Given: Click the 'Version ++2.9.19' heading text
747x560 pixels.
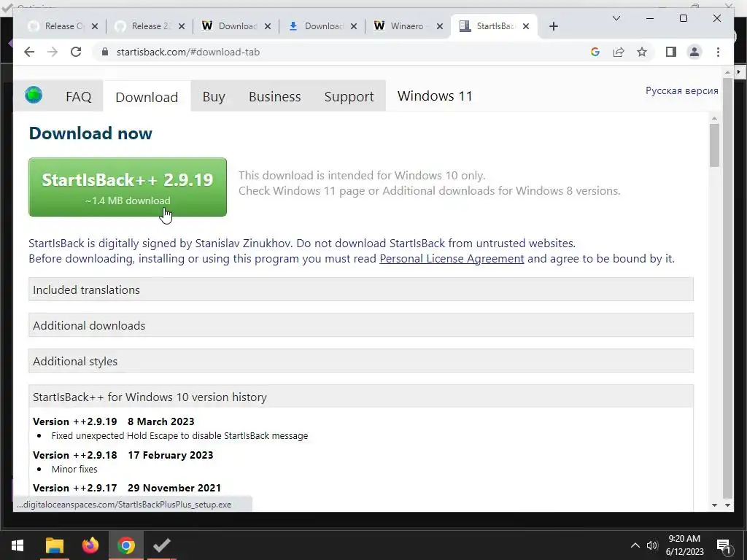Looking at the screenshot, I should (x=75, y=421).
